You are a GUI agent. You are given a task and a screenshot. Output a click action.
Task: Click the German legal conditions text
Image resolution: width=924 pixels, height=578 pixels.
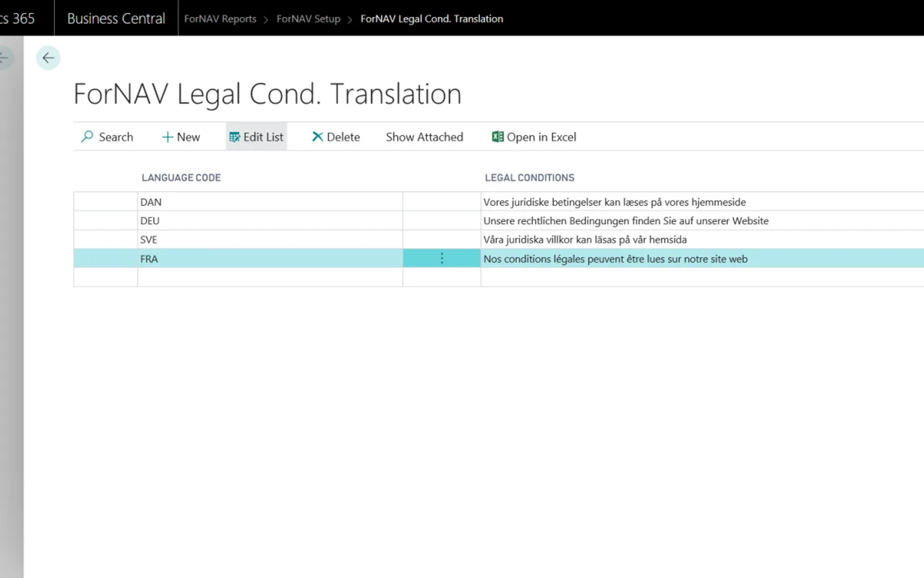pyautogui.click(x=626, y=221)
